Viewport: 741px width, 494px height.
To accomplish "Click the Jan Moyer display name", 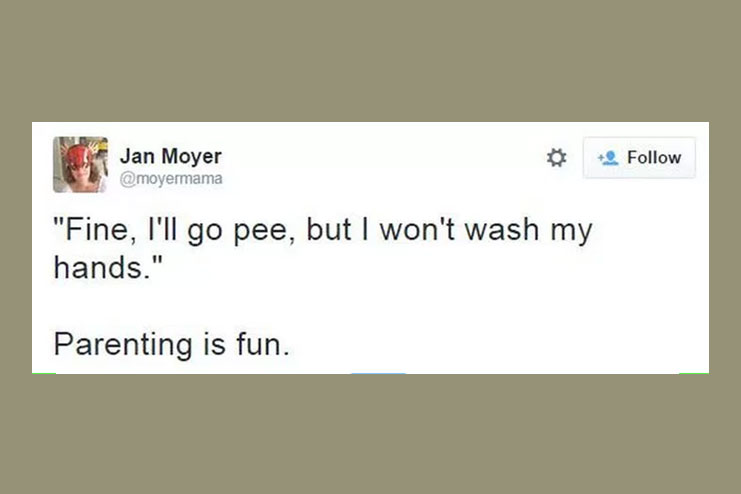I will (x=171, y=156).
